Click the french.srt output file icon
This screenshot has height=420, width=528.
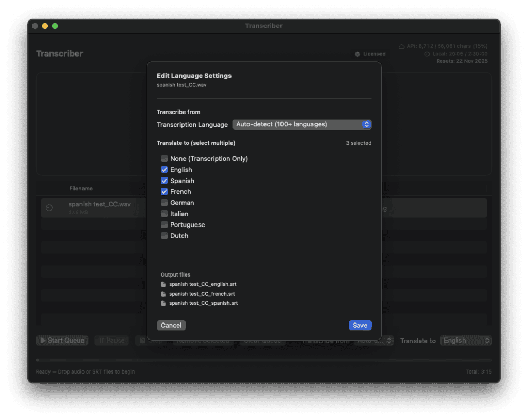pyautogui.click(x=163, y=294)
